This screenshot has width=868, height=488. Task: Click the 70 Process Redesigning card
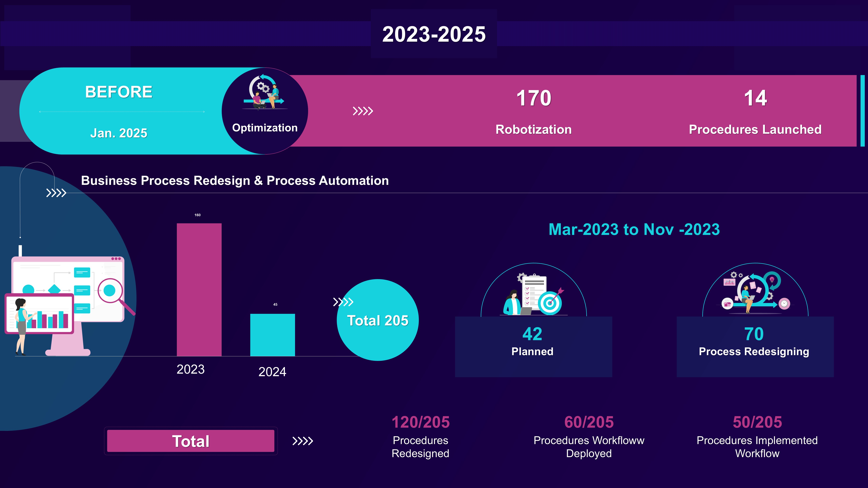tap(755, 347)
